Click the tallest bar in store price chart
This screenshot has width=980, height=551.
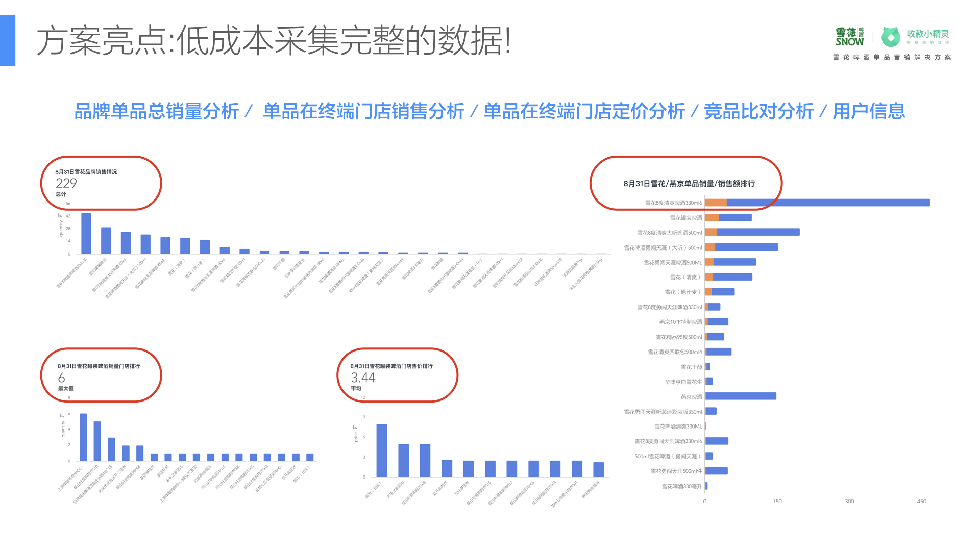click(382, 450)
